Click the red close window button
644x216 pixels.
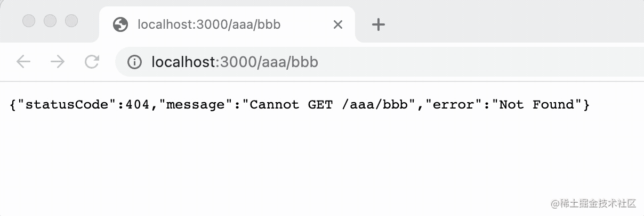[29, 21]
